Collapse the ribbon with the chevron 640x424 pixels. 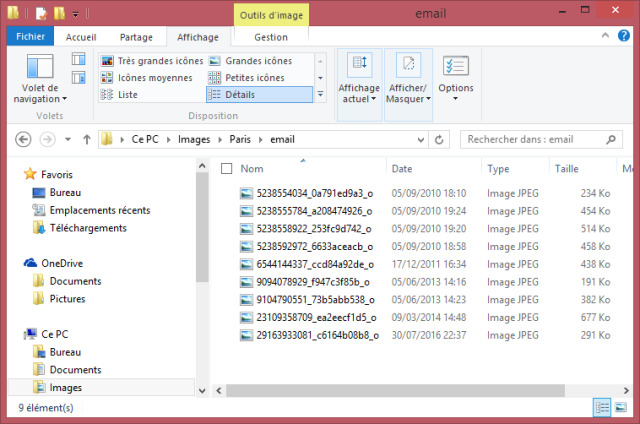coord(605,36)
